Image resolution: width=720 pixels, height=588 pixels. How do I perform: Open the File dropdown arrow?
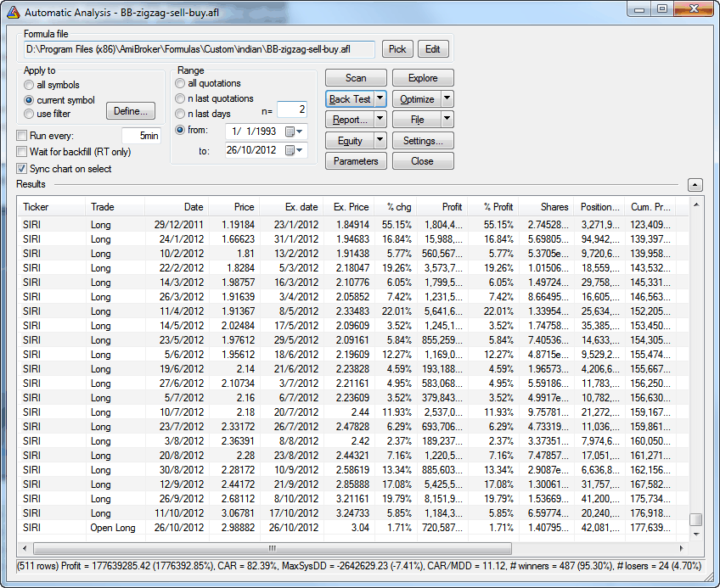(x=447, y=120)
